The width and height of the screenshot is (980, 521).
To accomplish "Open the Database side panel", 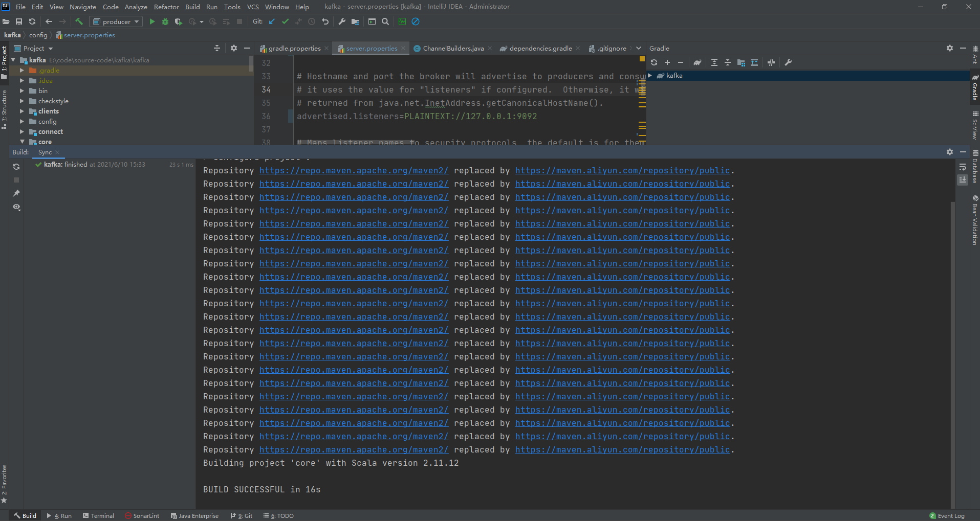I will point(975,167).
